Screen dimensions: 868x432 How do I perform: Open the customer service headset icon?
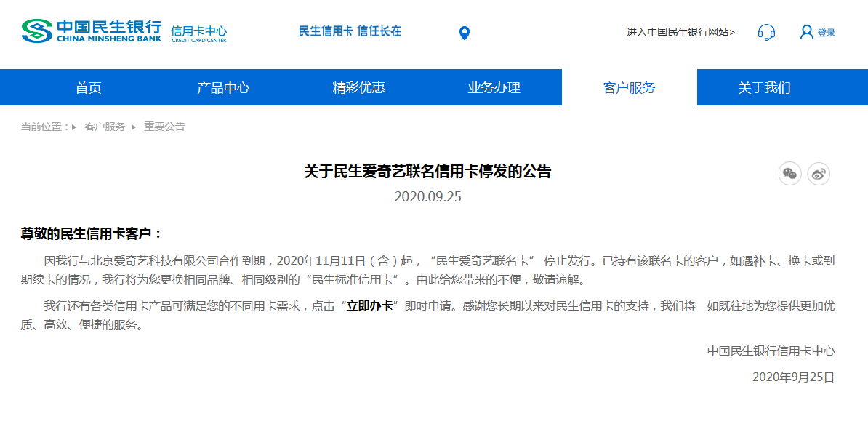(766, 32)
